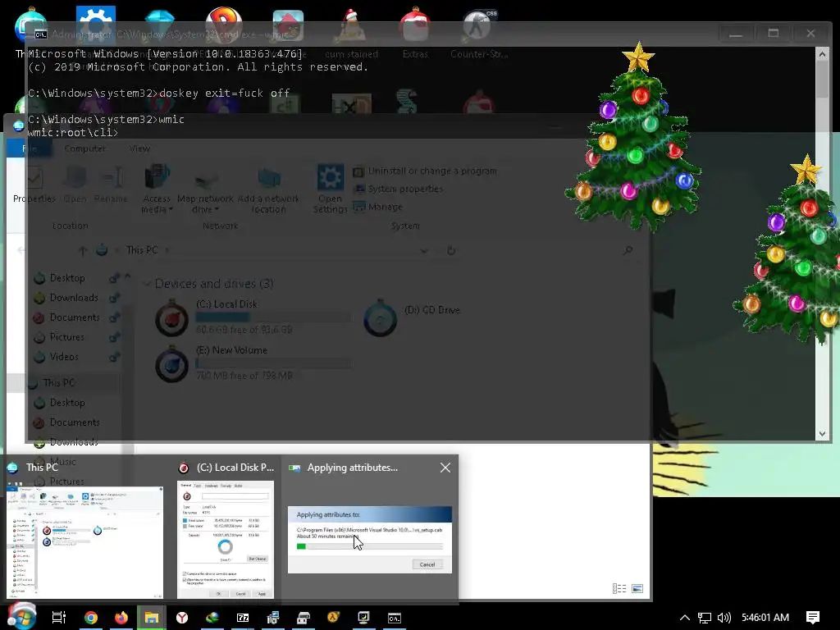Open pinned Desktop in Quick access
840x630 pixels.
pos(67,278)
